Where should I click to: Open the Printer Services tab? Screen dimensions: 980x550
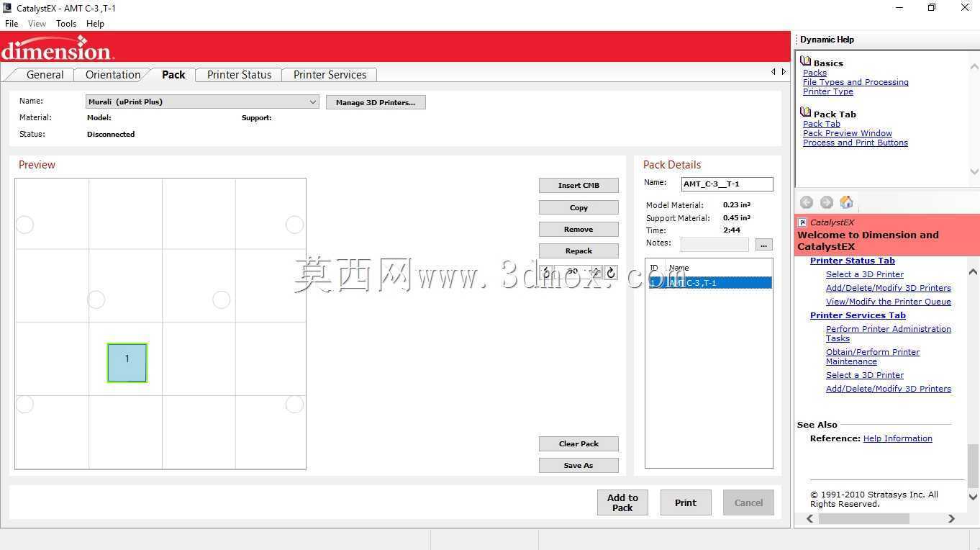pyautogui.click(x=330, y=75)
